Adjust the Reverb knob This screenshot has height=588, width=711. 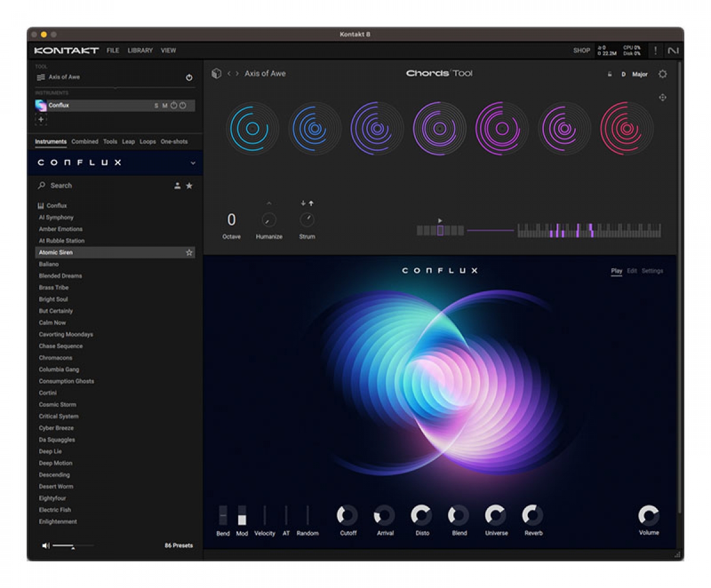click(533, 515)
